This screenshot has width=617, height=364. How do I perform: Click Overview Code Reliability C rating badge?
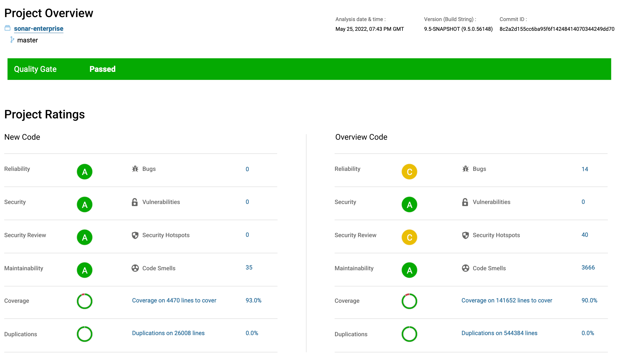coord(409,172)
